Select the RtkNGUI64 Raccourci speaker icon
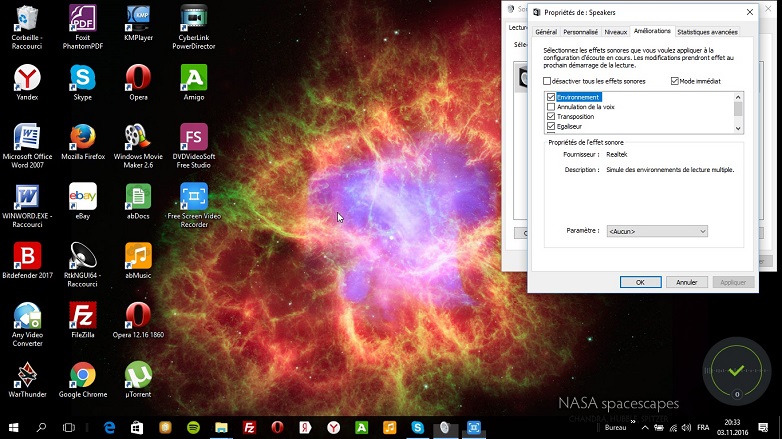 [x=83, y=264]
